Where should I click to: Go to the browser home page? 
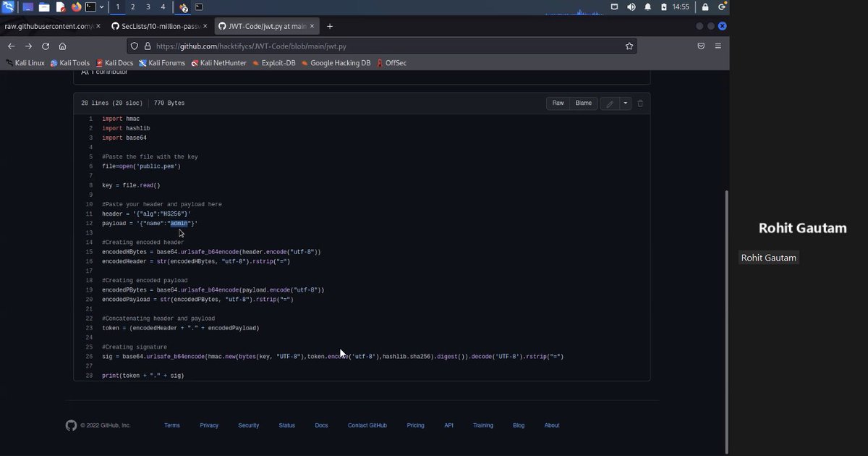[x=63, y=46]
